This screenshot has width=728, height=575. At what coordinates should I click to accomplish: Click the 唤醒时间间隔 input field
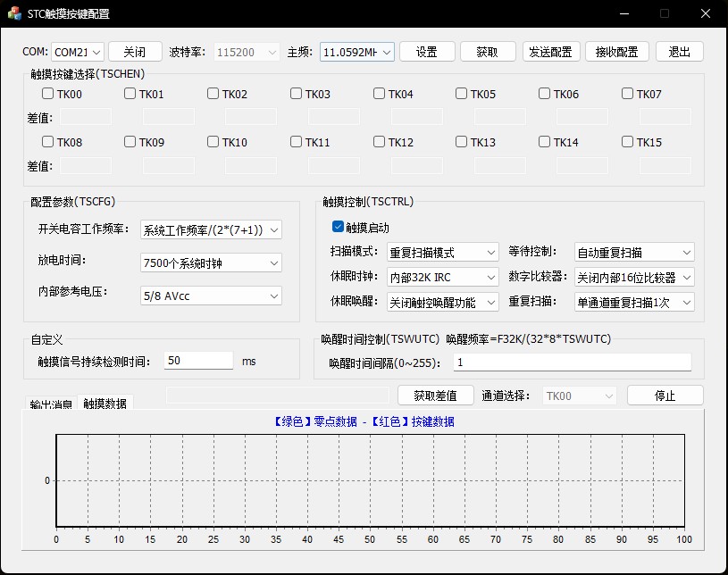click(573, 362)
